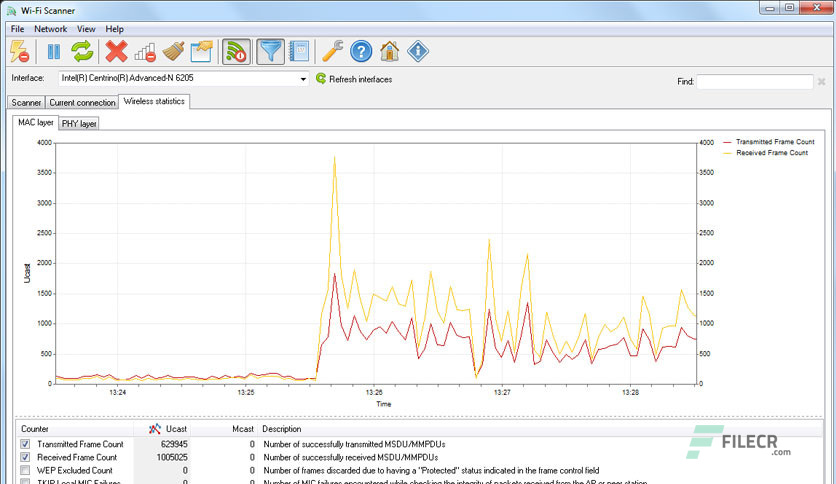Click 13:26 time axis label
Image resolution: width=836 pixels, height=484 pixels.
pos(374,392)
